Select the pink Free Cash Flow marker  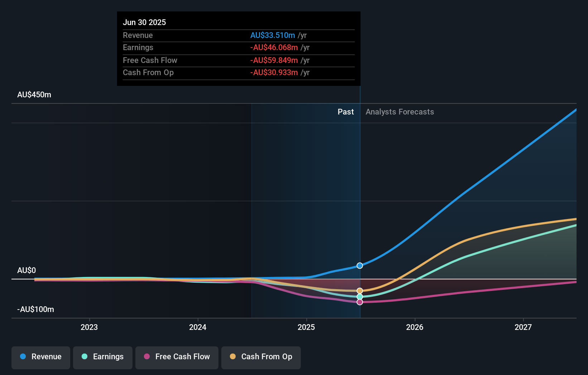click(x=360, y=302)
